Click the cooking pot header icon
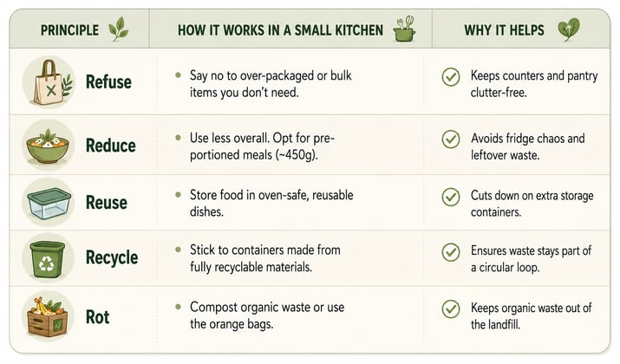 [404, 29]
